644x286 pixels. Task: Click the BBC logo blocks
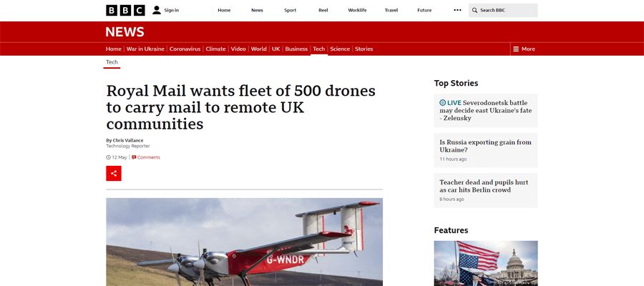[125, 10]
